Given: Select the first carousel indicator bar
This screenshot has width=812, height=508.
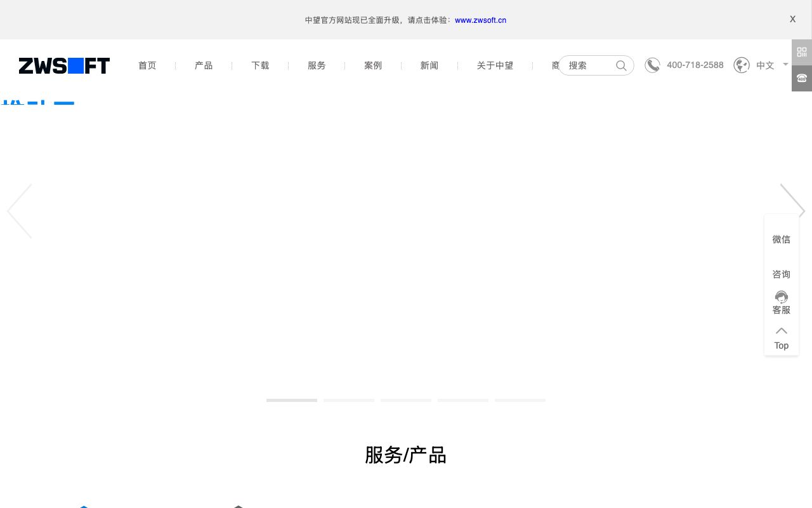Looking at the screenshot, I should point(292,400).
